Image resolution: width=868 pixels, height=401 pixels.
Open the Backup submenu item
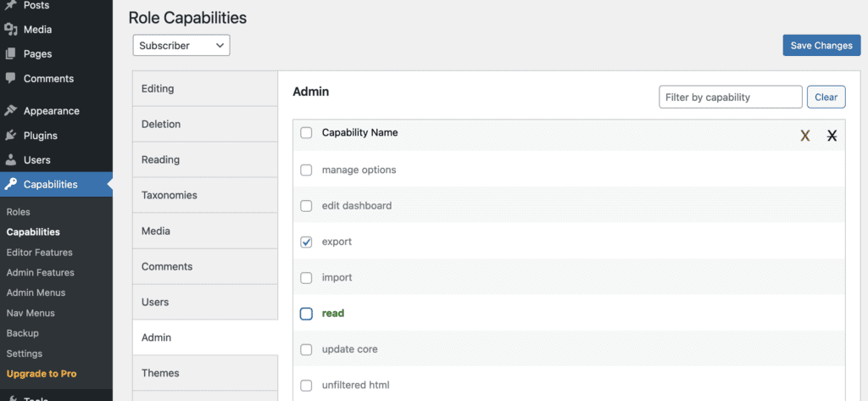tap(23, 333)
